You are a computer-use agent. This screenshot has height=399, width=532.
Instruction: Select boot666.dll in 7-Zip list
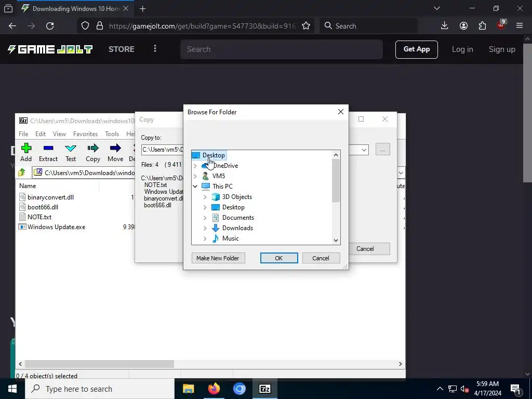(x=43, y=207)
